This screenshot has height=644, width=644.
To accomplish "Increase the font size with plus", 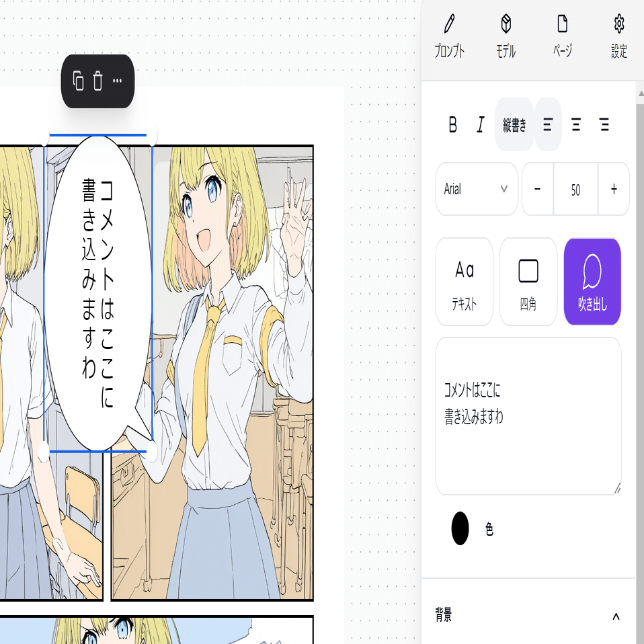I will pyautogui.click(x=614, y=189).
